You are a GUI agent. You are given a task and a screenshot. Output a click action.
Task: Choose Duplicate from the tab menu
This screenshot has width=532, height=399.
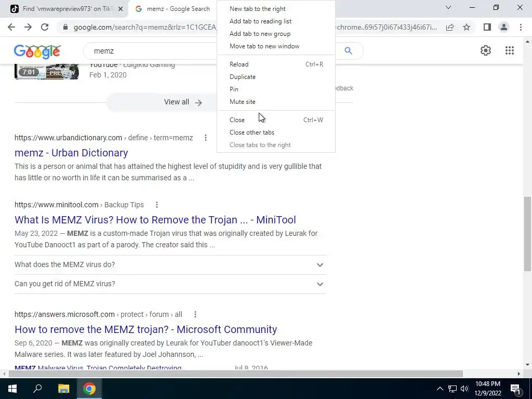(x=276, y=77)
